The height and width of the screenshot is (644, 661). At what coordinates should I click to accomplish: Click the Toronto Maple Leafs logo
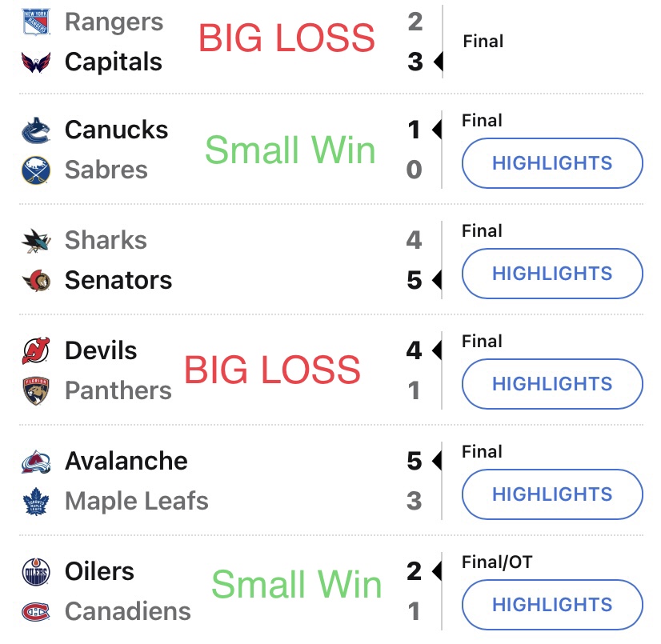36,502
